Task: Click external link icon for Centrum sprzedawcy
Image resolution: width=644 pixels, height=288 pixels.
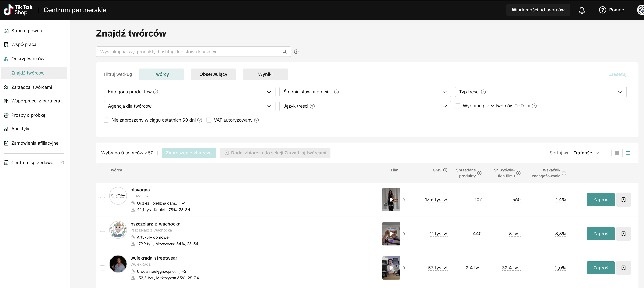Action: [x=62, y=163]
